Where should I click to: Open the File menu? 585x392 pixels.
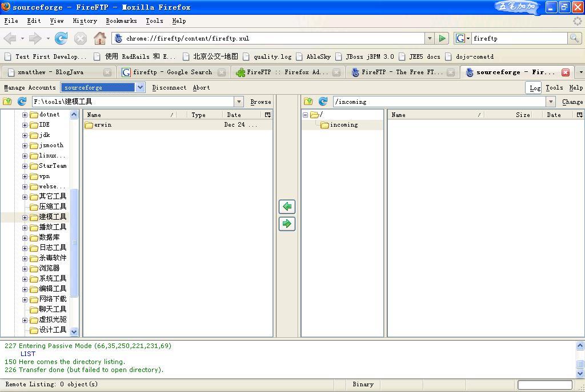[x=11, y=21]
